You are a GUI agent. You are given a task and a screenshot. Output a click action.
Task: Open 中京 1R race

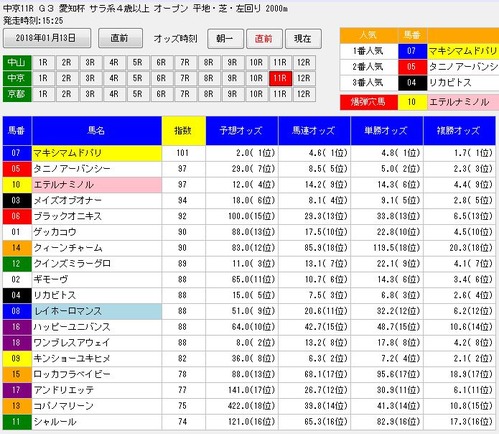(43, 78)
